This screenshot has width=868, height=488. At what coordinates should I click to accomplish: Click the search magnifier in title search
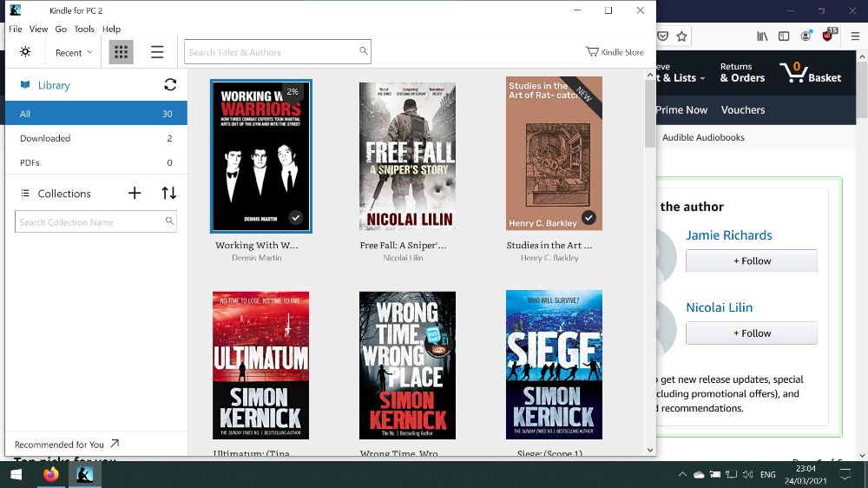click(x=364, y=51)
